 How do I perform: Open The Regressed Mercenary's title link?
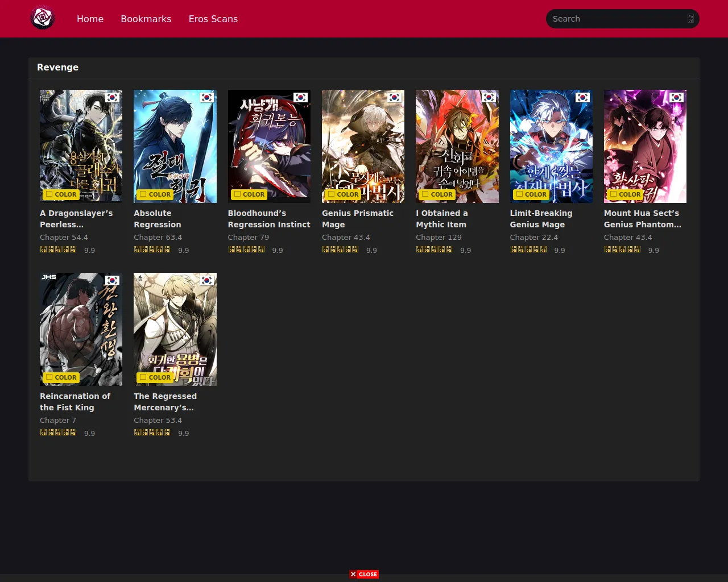[x=165, y=402]
